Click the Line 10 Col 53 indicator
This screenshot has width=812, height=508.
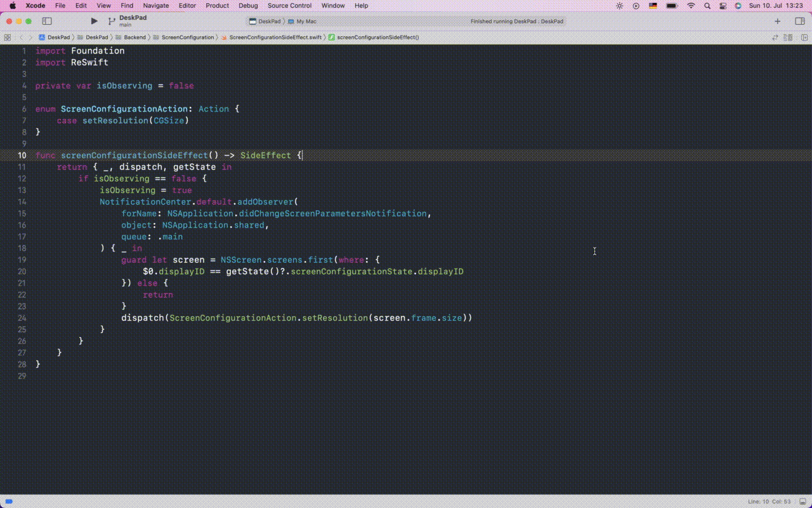769,502
